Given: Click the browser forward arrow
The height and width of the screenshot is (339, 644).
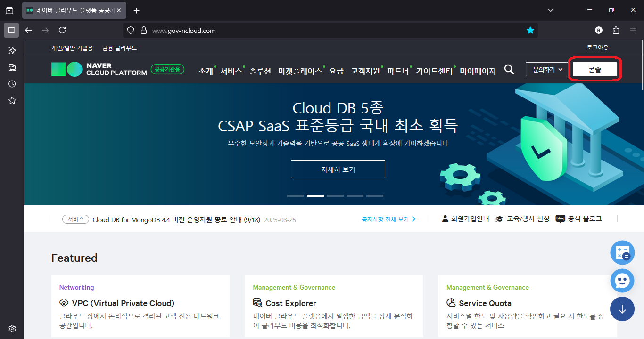Looking at the screenshot, I should [45, 31].
